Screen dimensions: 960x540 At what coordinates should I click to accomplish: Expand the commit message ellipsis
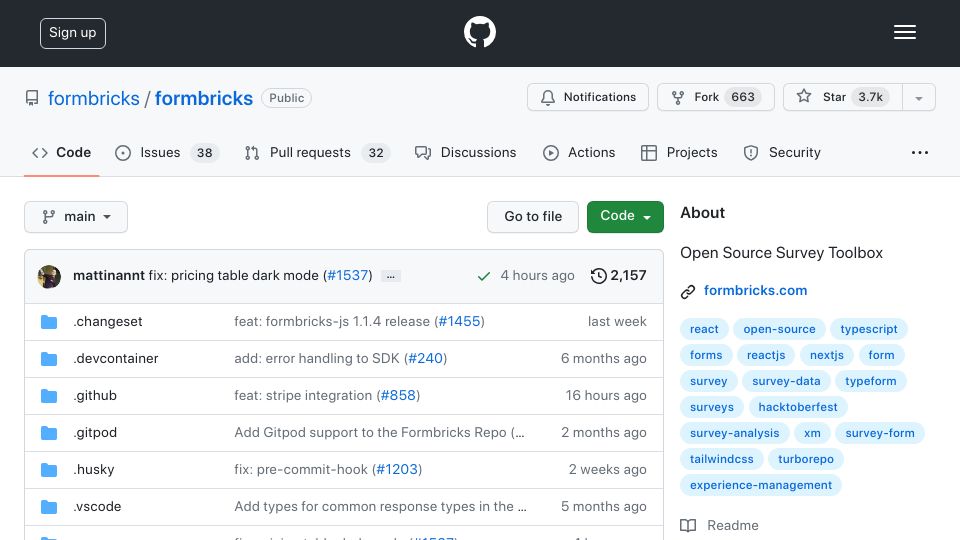point(391,277)
